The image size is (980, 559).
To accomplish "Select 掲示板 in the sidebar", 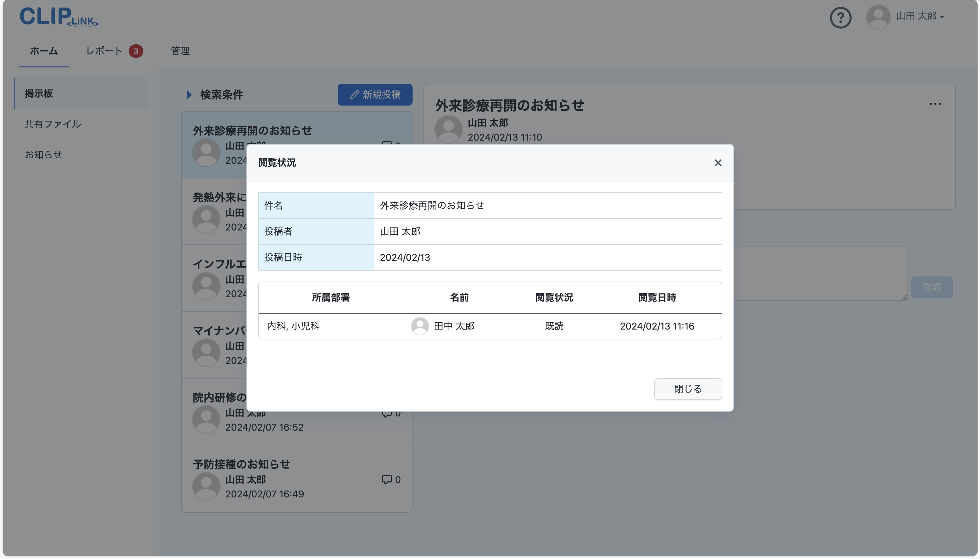I will 39,94.
